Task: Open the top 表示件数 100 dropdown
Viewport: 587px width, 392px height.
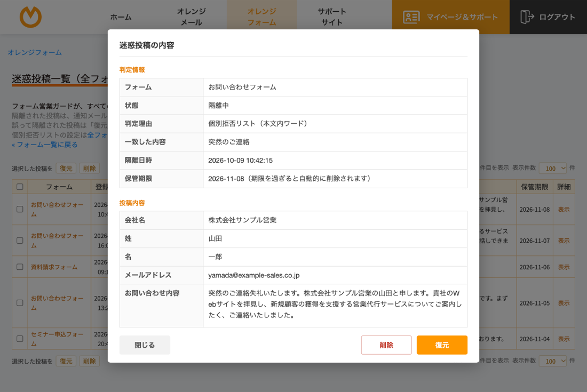Action: pos(553,169)
